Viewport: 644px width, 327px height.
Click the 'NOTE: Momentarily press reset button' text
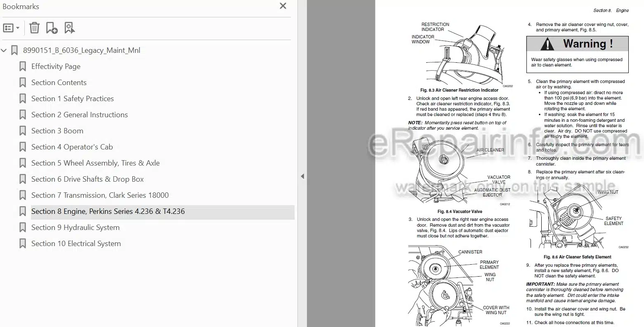[457, 126]
